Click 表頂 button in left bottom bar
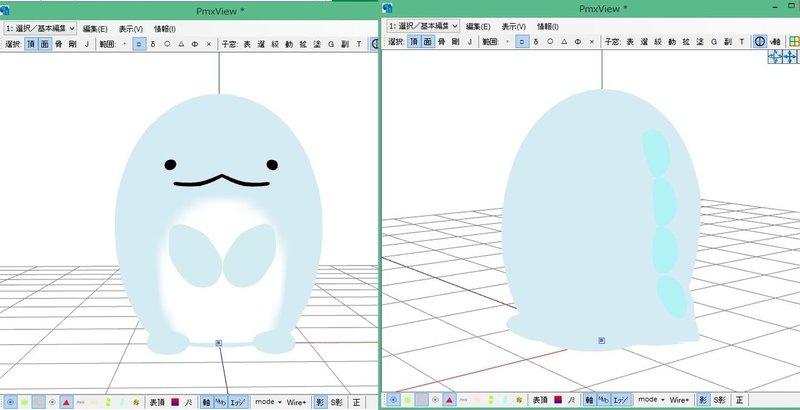The height and width of the screenshot is (410, 800). [x=157, y=402]
